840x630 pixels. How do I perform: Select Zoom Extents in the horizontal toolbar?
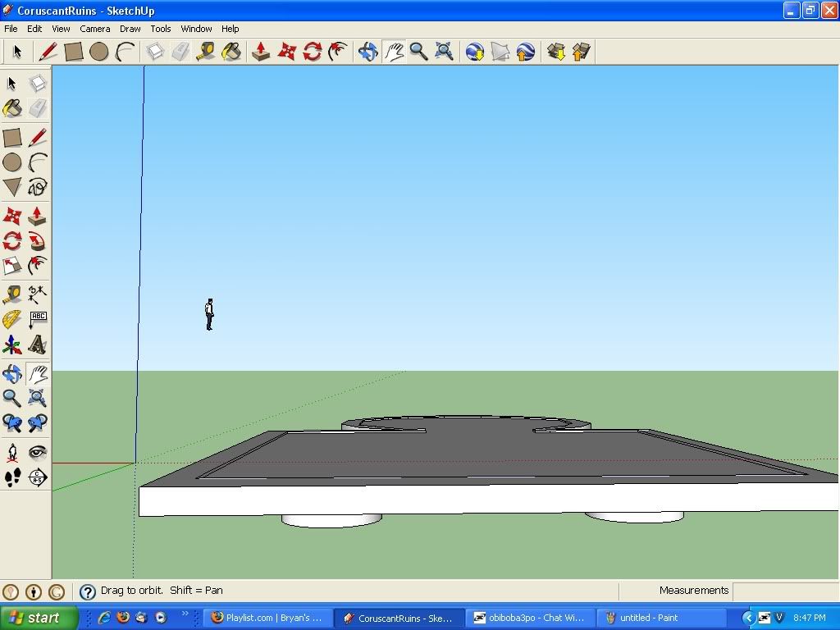click(444, 52)
